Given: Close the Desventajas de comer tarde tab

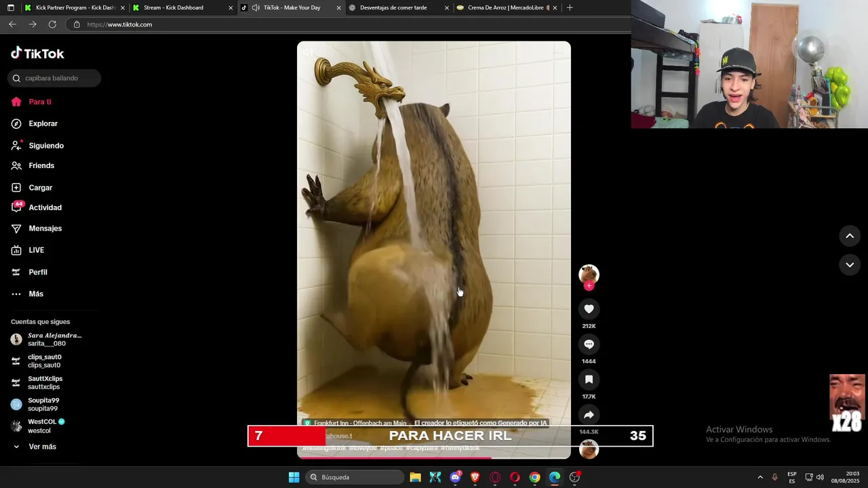Looking at the screenshot, I should pyautogui.click(x=447, y=8).
